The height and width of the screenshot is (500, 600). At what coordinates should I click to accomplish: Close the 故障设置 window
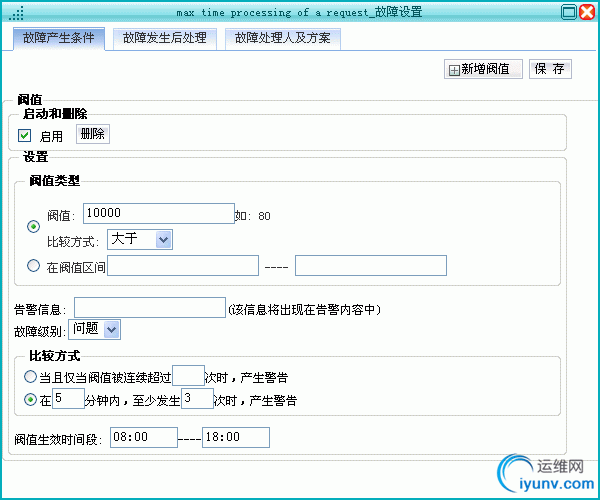(587, 12)
